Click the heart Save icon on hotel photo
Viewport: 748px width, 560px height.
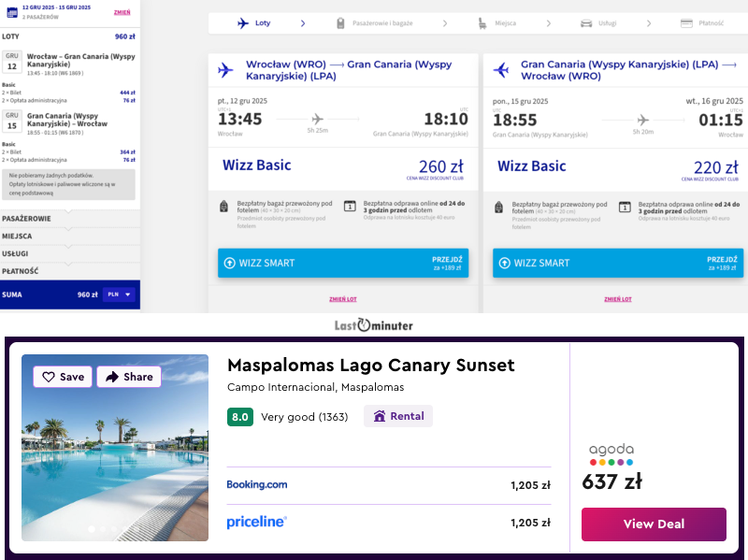pos(49,377)
